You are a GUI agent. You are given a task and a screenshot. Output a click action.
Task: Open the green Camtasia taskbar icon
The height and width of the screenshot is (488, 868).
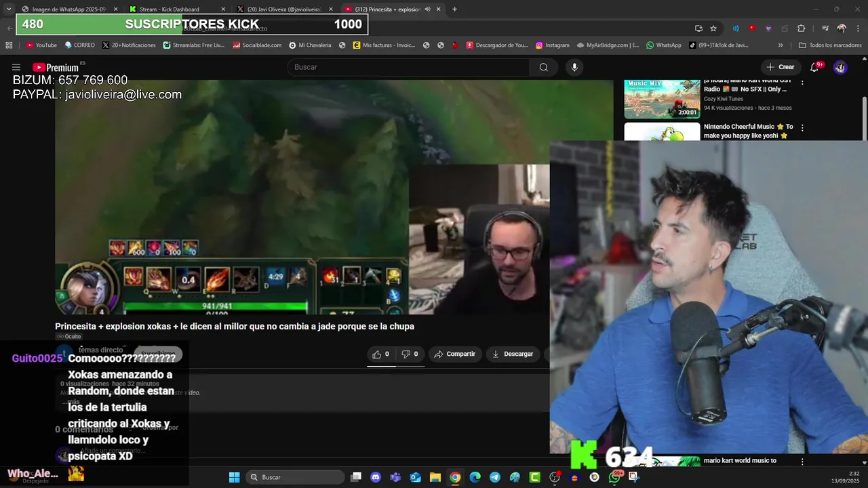[534, 477]
